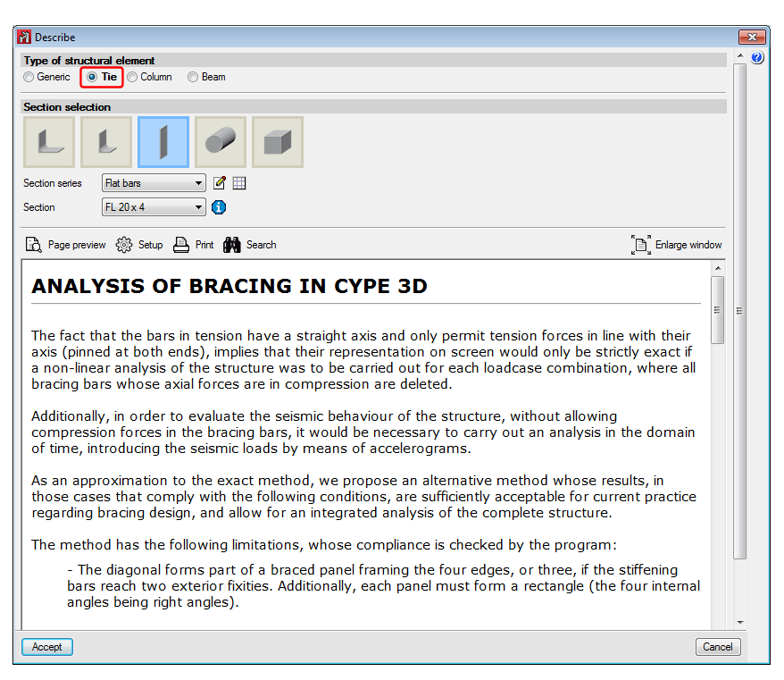Select the flat bar section icon
Screen dimensions: 784x680
(x=163, y=142)
